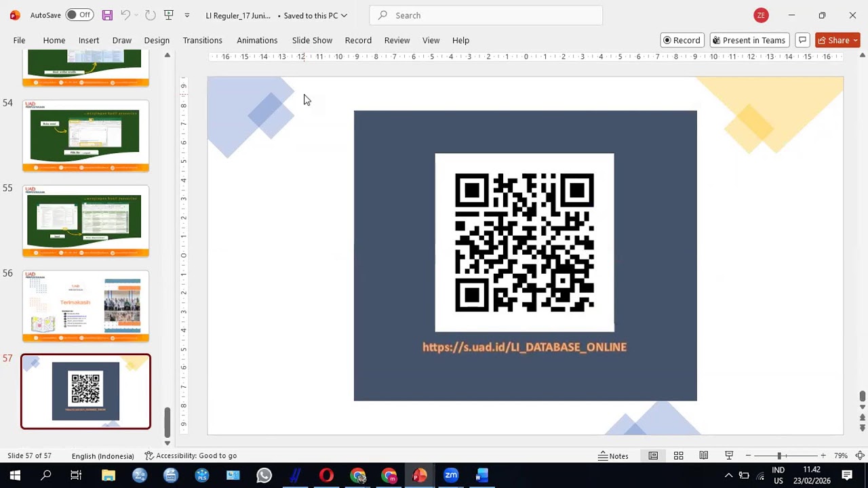868x488 pixels.
Task: Open the Review tab
Action: pos(397,40)
